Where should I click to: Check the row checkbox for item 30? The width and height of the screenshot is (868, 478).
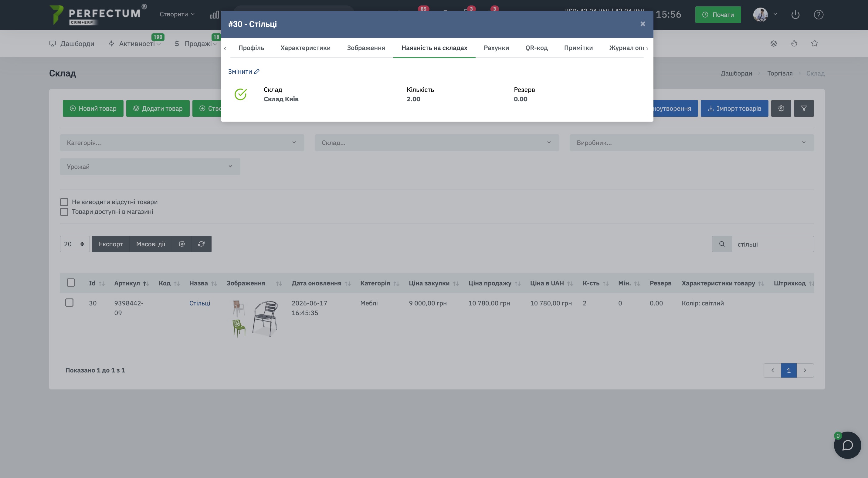tap(70, 303)
